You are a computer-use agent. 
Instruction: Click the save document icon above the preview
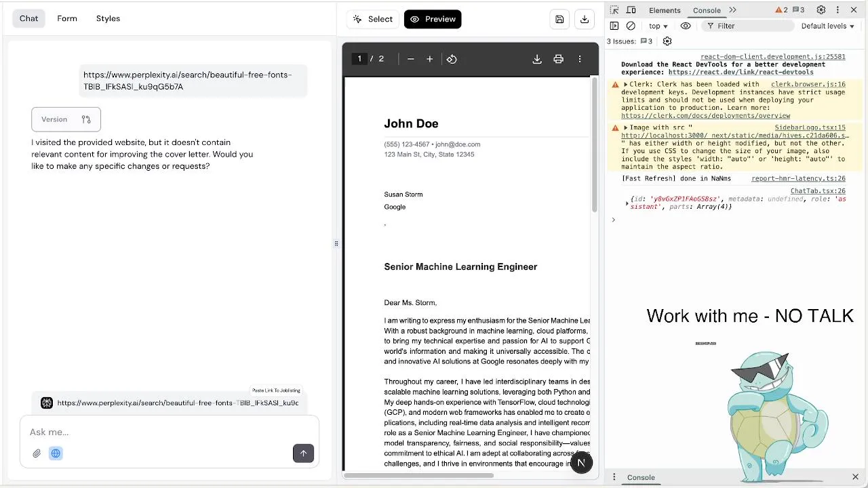pos(559,19)
